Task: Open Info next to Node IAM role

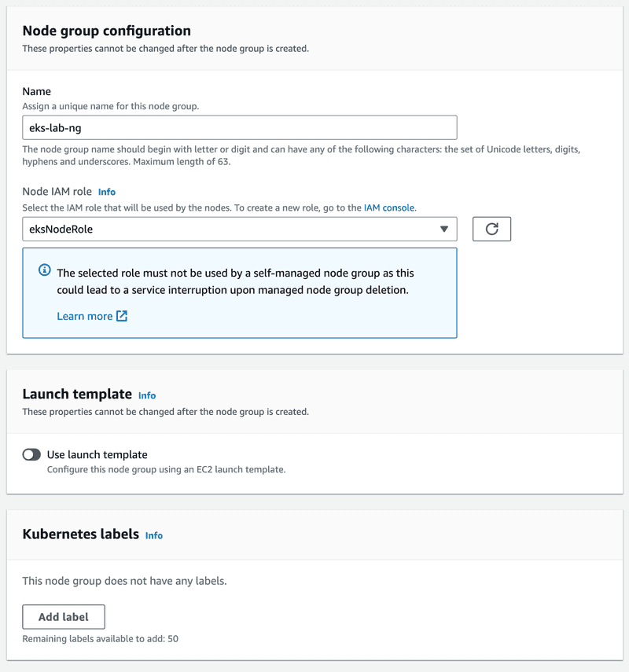Action: tap(107, 192)
